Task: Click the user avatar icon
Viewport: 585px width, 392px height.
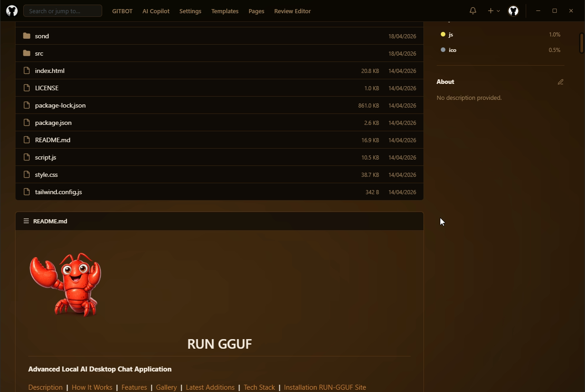Action: click(x=513, y=11)
